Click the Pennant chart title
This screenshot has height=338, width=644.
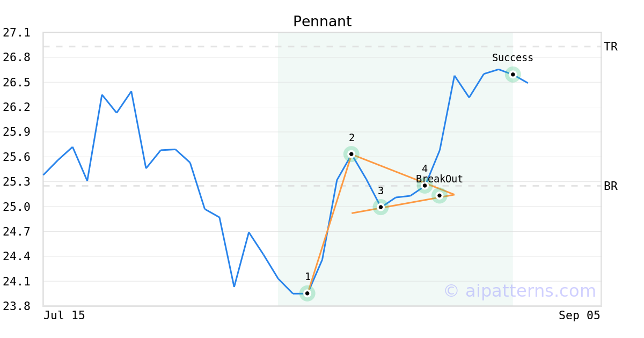point(322,21)
